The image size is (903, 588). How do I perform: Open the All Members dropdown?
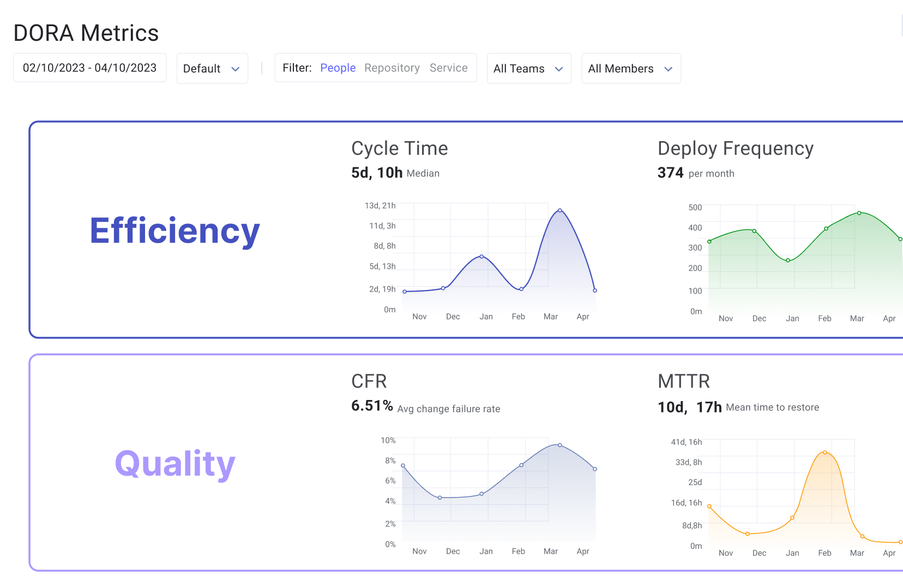[631, 69]
